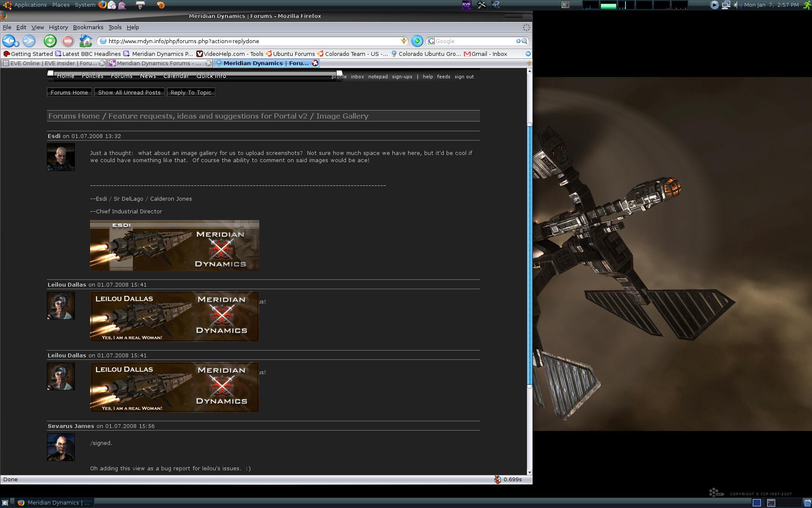The image size is (812, 508).
Task: Click the red stop loading icon
Action: [68, 41]
